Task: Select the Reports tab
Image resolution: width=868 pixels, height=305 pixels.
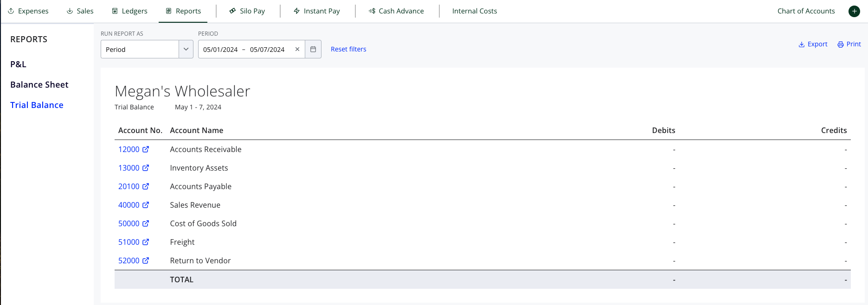Action: click(184, 11)
